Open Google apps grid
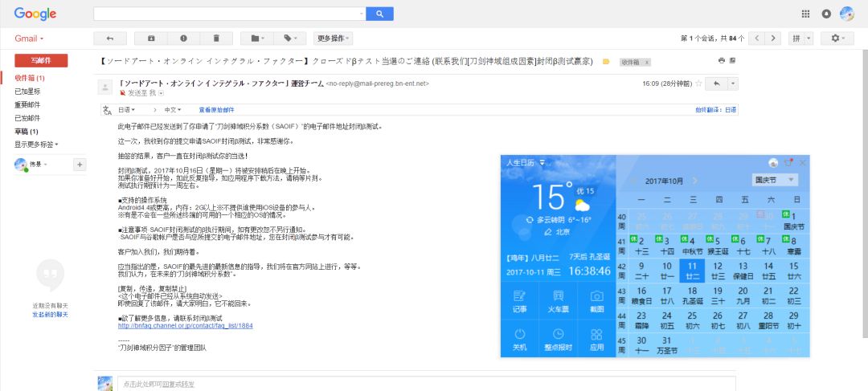This screenshot has height=391, width=868. coord(806,14)
